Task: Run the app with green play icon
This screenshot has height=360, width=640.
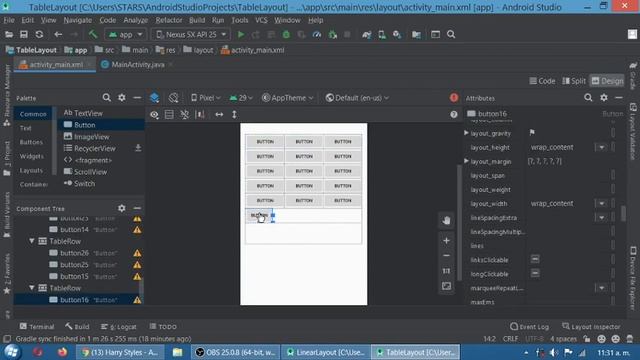Action: coord(240,35)
